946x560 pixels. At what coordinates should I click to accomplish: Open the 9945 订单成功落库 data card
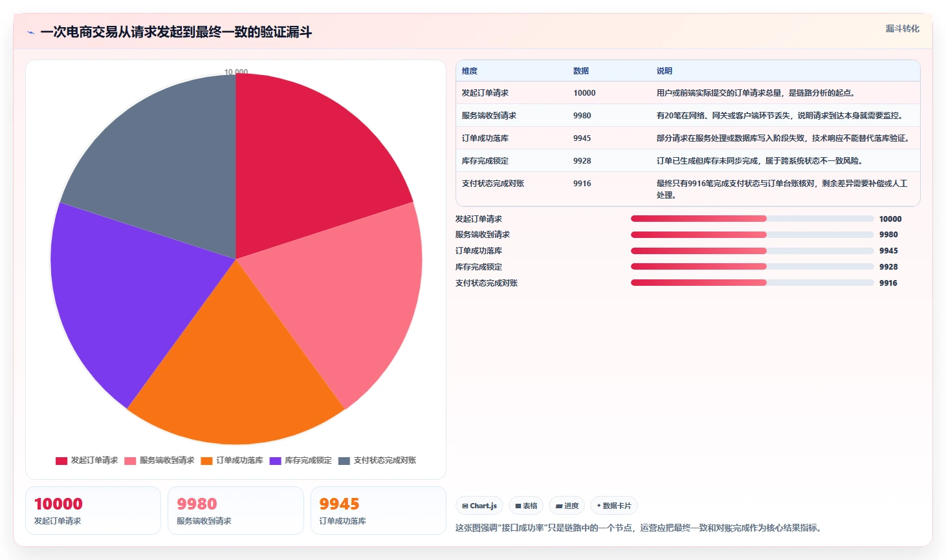pyautogui.click(x=379, y=511)
